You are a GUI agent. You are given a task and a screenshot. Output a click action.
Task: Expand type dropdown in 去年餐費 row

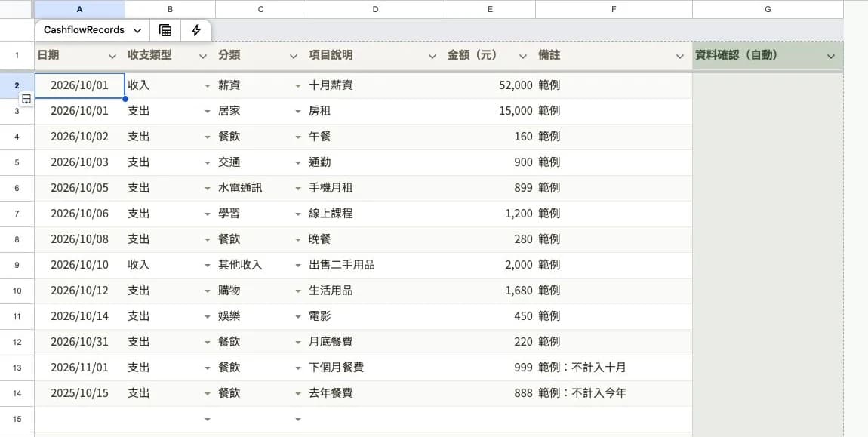(x=208, y=394)
